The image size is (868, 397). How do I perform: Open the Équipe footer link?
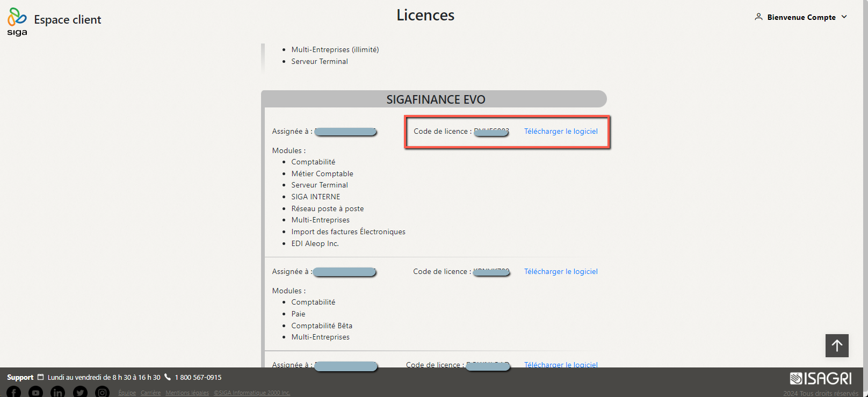tap(127, 393)
